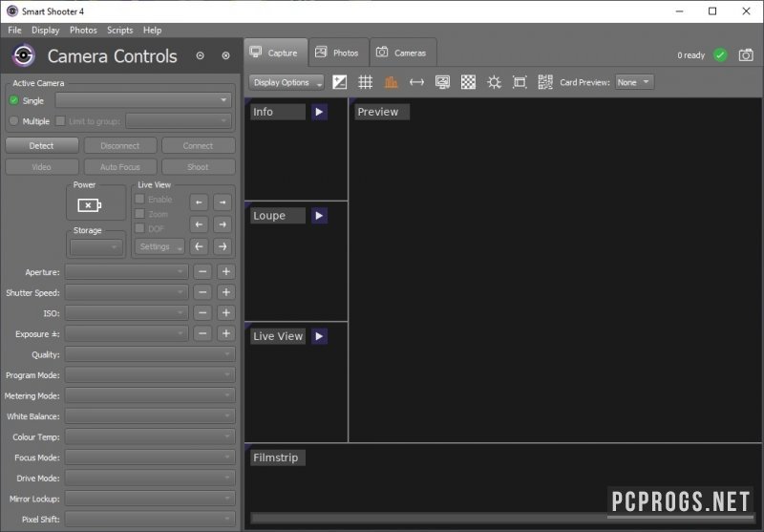Viewport: 764px width, 532px height.
Task: Open the Aperture dropdown
Action: coord(126,272)
